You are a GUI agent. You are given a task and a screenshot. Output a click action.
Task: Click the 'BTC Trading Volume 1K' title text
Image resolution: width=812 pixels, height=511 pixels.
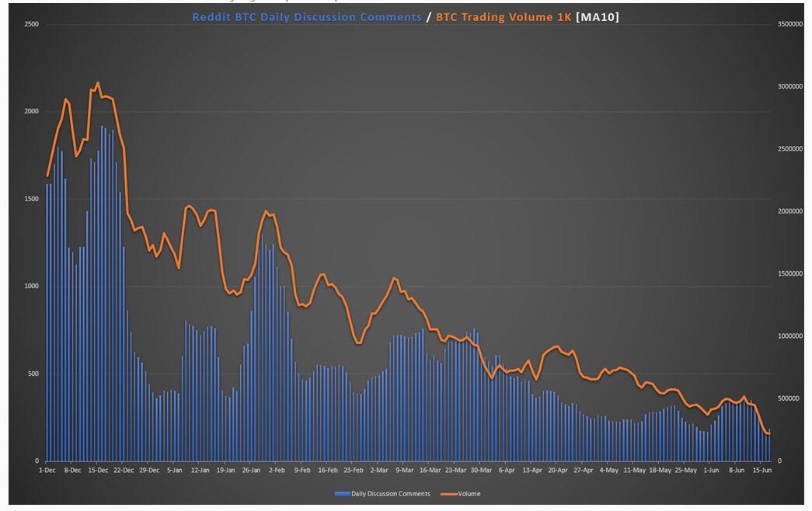(504, 17)
